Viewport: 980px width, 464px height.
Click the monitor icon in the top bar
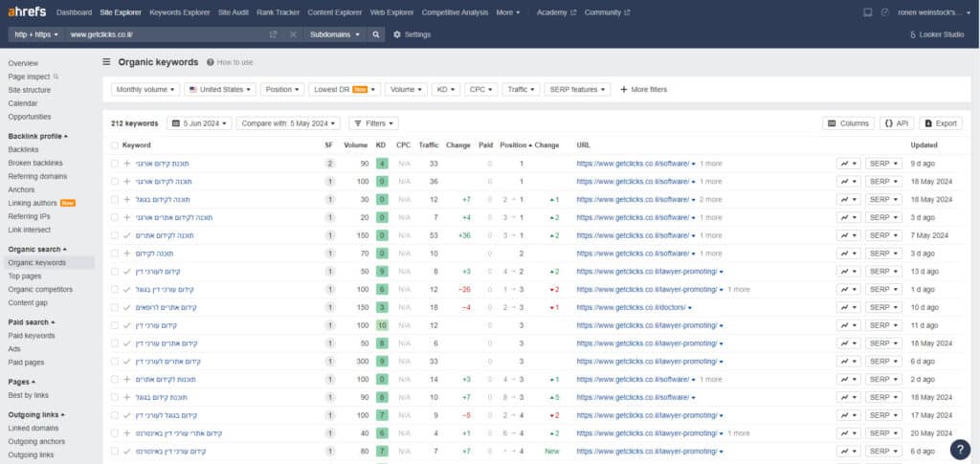tap(867, 11)
